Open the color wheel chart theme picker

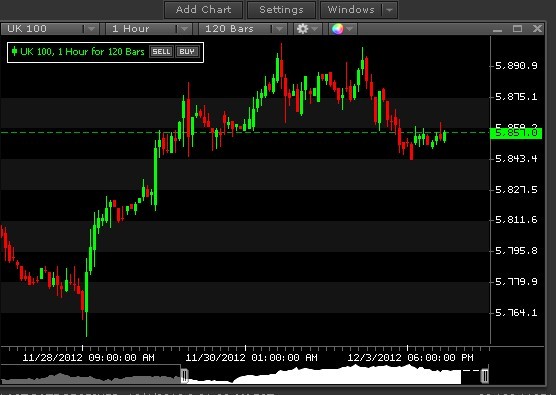coord(343,29)
